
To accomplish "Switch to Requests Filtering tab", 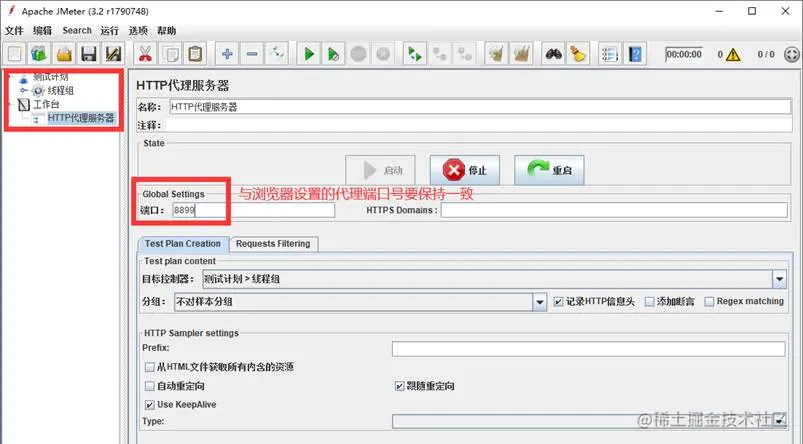I will tap(273, 244).
